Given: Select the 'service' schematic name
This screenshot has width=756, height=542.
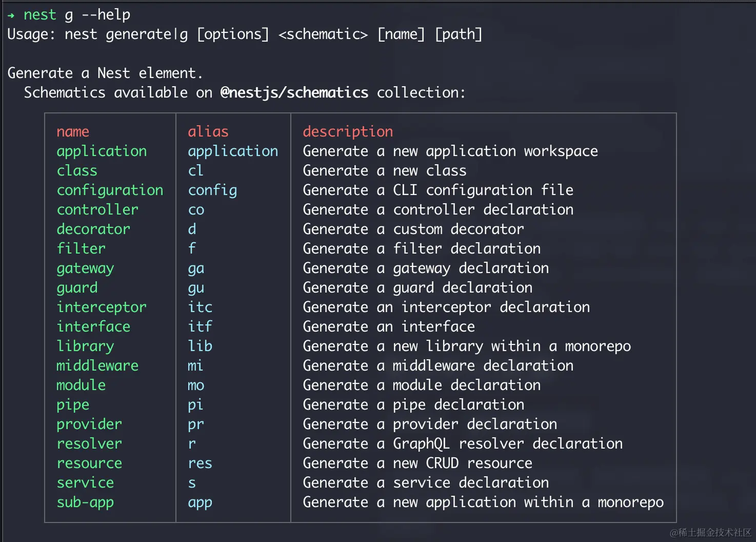Looking at the screenshot, I should [x=85, y=483].
